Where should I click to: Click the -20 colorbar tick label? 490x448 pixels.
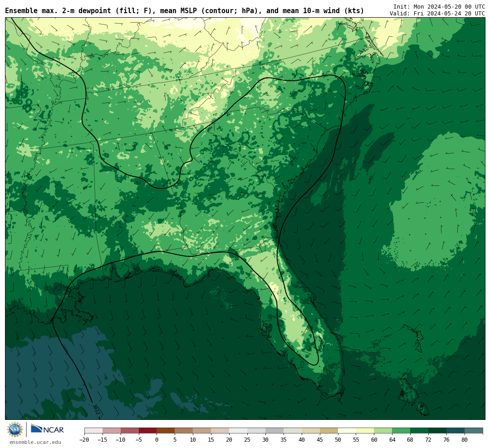click(x=84, y=440)
